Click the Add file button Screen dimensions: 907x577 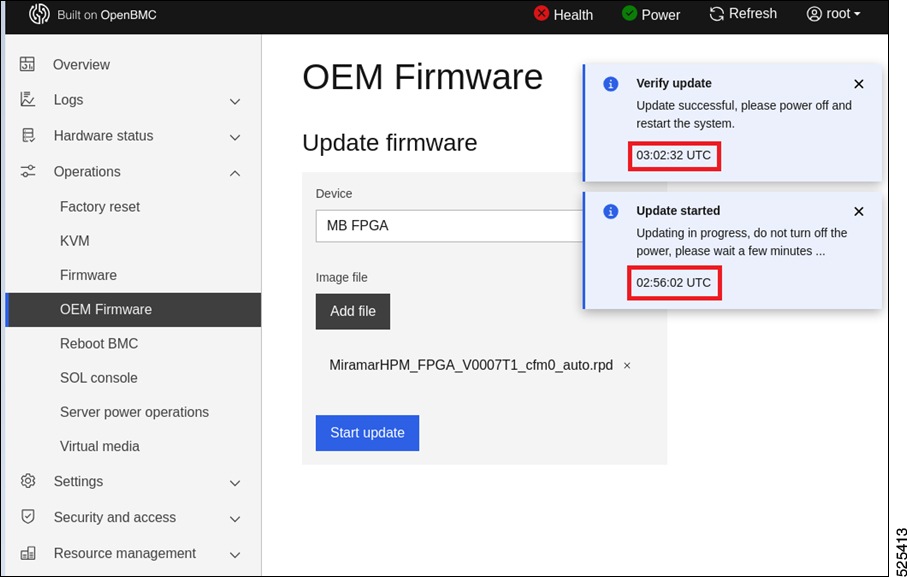pyautogui.click(x=353, y=312)
